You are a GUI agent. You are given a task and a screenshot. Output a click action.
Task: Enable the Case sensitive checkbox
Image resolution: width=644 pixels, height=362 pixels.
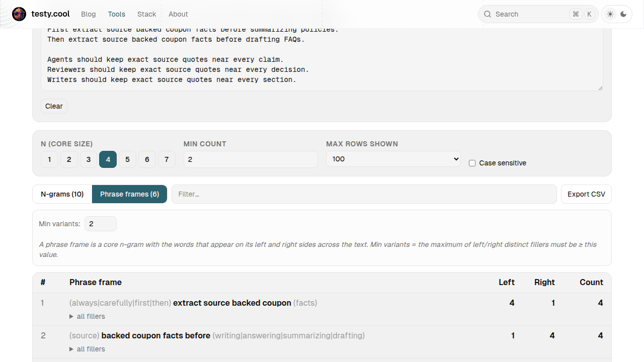pos(472,163)
